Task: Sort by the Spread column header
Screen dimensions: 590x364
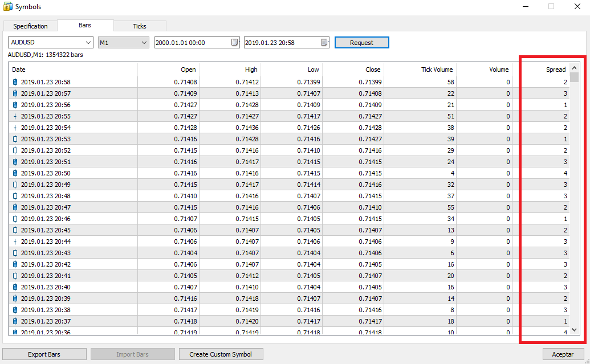Action: click(541, 69)
